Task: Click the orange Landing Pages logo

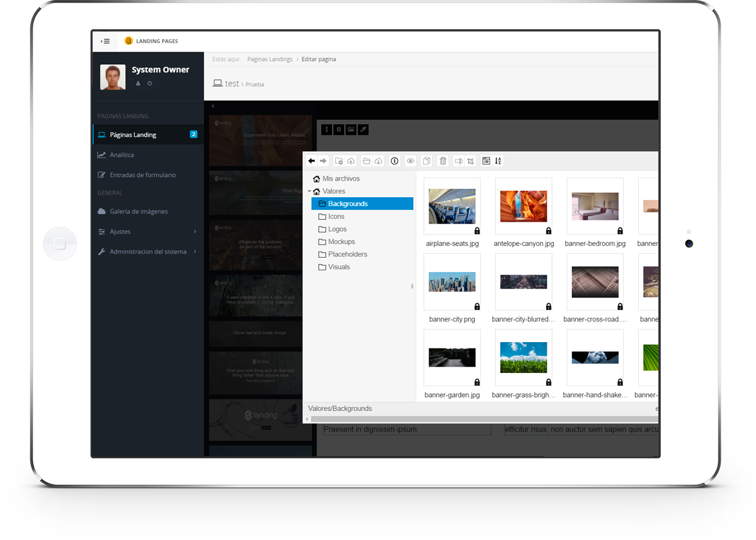Action: point(129,41)
